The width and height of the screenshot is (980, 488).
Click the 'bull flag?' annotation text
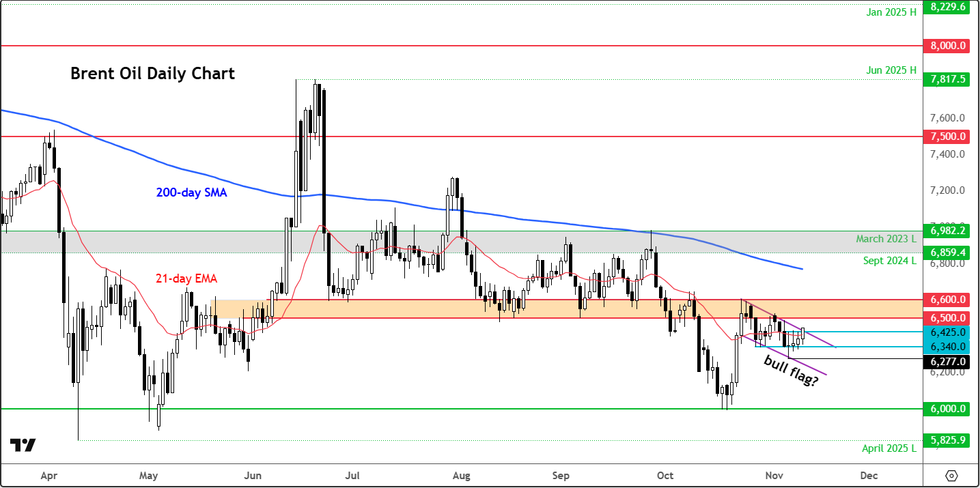click(x=792, y=370)
